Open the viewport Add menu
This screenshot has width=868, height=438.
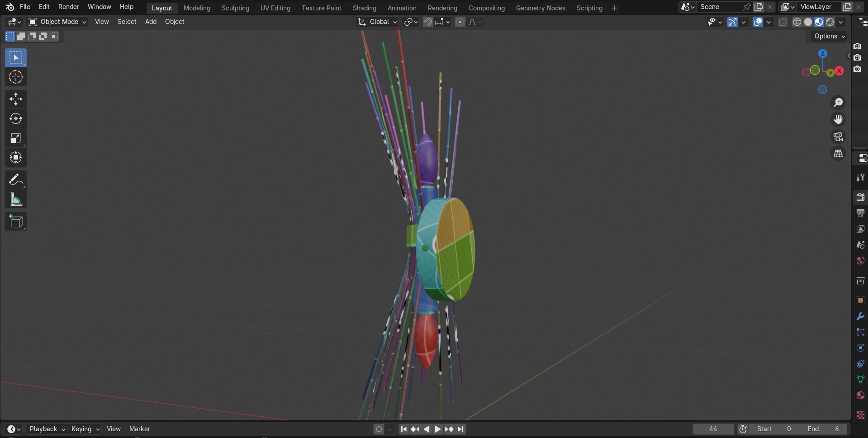pos(151,22)
